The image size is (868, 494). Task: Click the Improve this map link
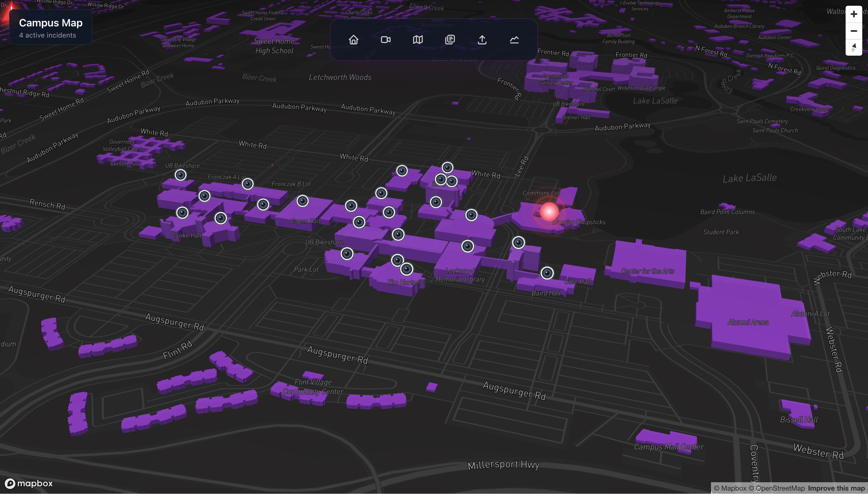pyautogui.click(x=836, y=488)
